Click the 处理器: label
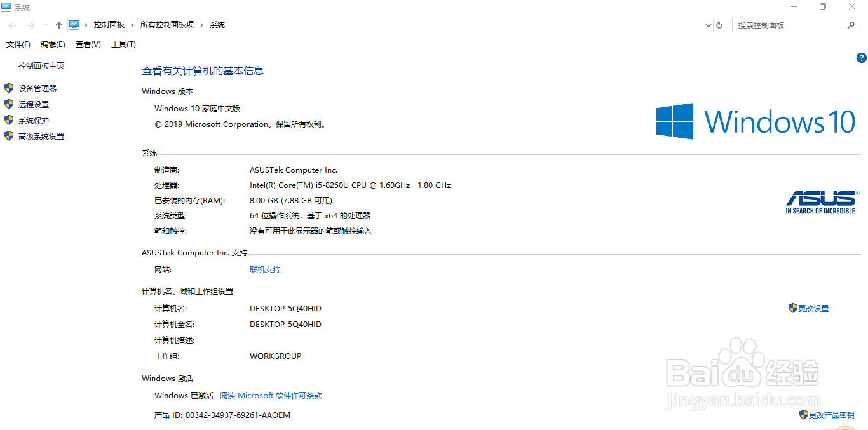This screenshot has width=868, height=430. [167, 185]
